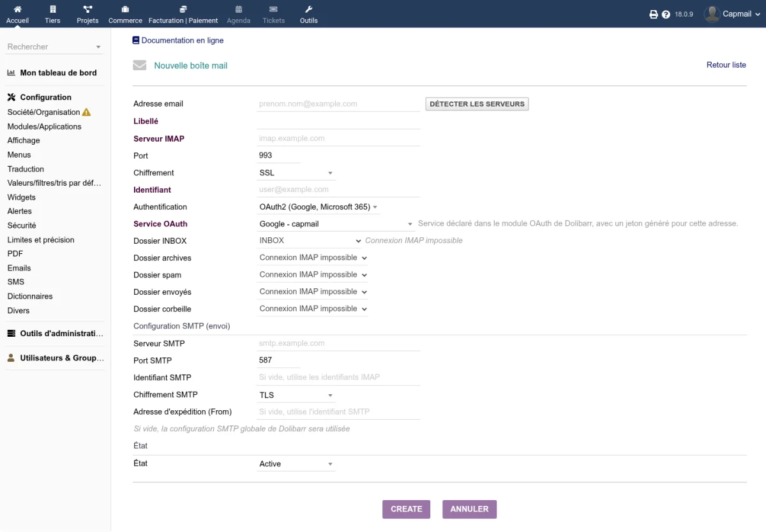This screenshot has height=532, width=766.
Task: Open the Dossier archives dropdown
Action: pos(312,258)
